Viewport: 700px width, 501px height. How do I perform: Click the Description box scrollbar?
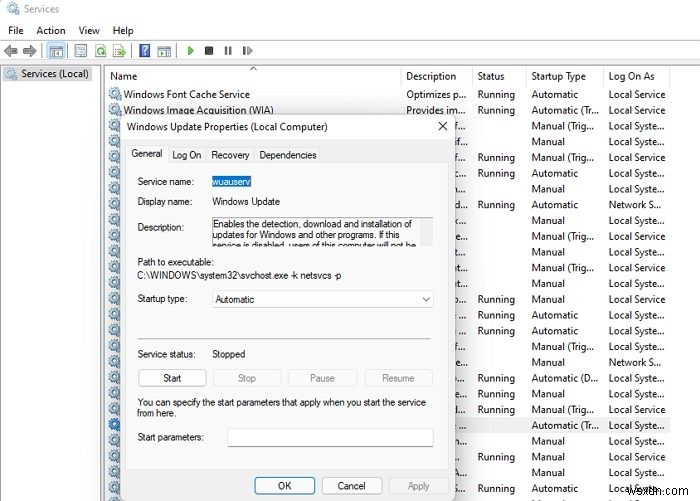click(426, 231)
